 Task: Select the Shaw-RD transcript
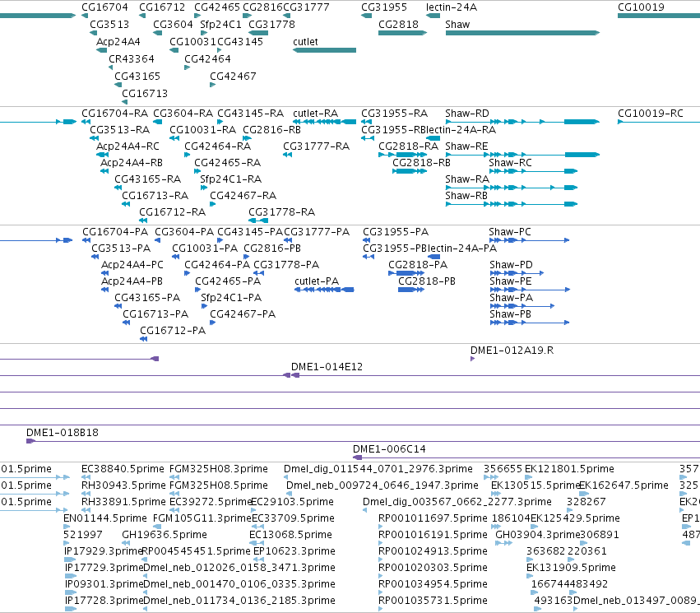point(522,122)
